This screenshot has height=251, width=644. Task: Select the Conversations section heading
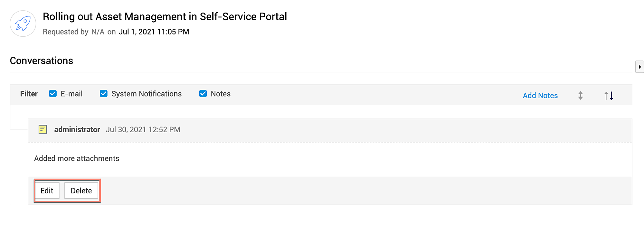(x=42, y=61)
